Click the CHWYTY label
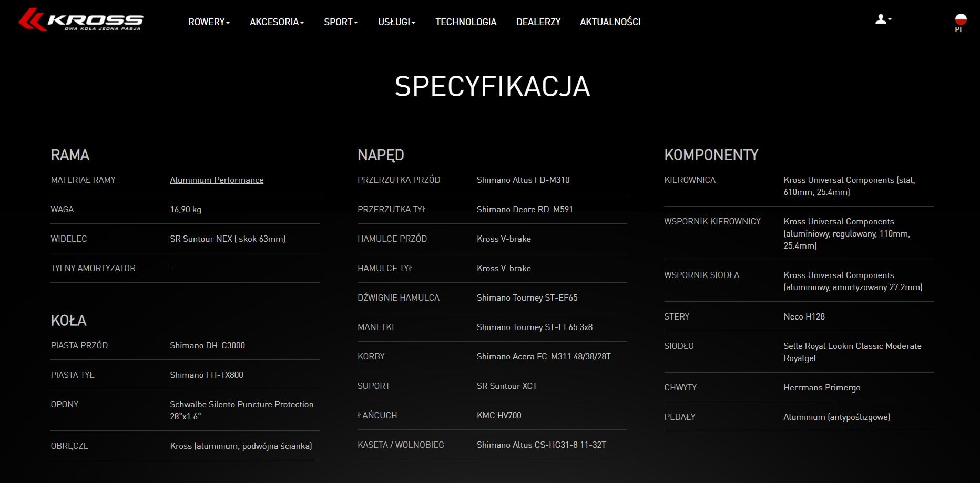 tap(680, 387)
